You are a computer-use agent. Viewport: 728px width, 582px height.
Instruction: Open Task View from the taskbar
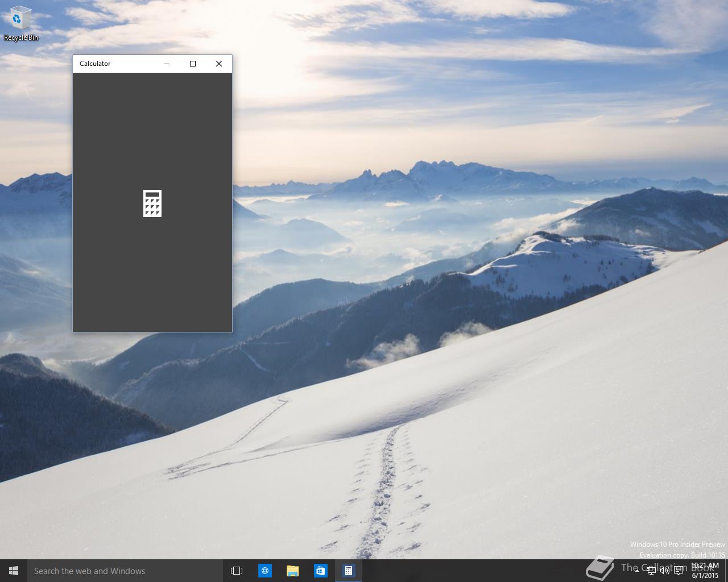pos(237,571)
